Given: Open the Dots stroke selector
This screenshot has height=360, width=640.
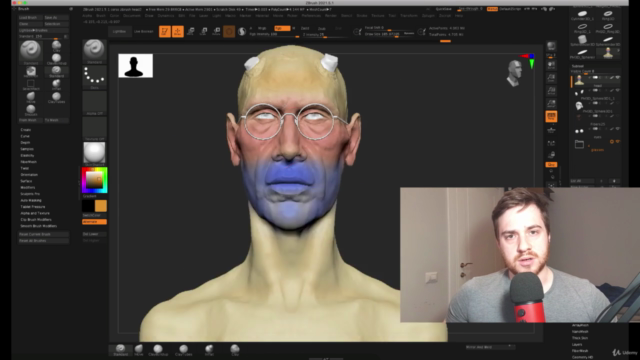Looking at the screenshot, I should [94, 78].
